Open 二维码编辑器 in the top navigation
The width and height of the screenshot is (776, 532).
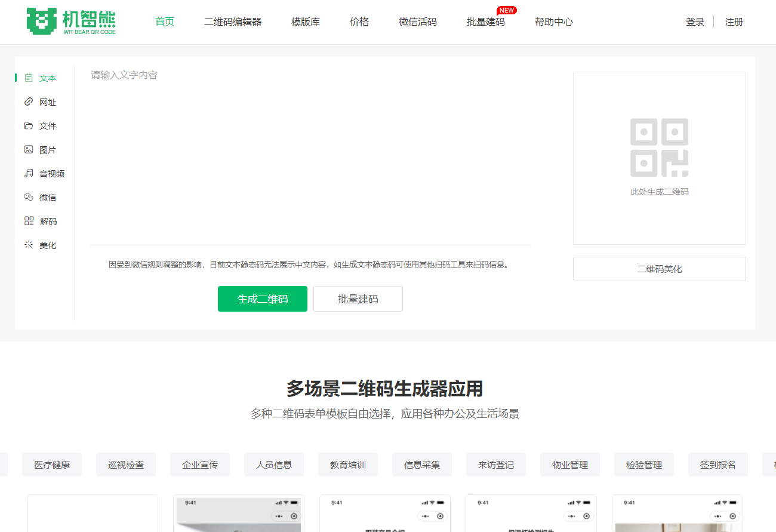[x=233, y=22]
